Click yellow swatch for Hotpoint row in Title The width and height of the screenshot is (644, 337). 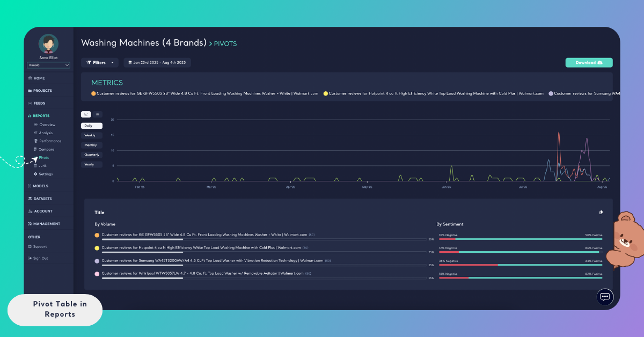tap(97, 248)
